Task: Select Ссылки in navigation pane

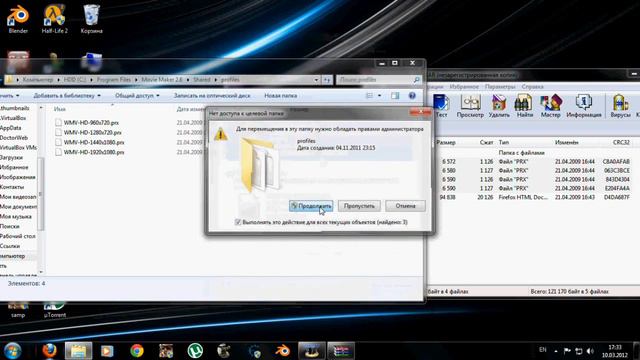Action: (x=10, y=246)
